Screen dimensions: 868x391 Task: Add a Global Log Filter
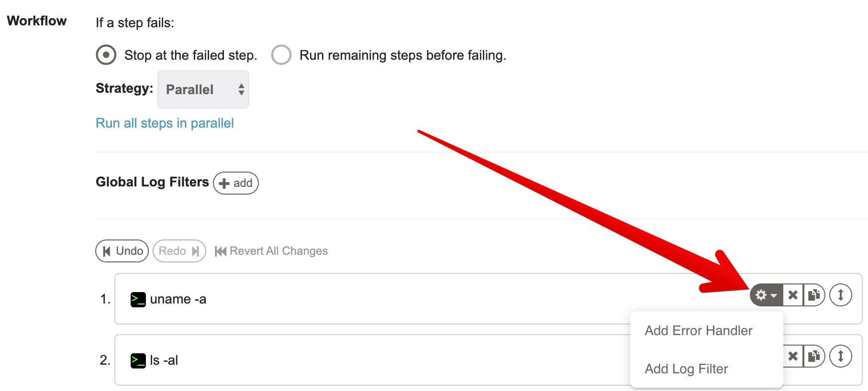click(236, 183)
